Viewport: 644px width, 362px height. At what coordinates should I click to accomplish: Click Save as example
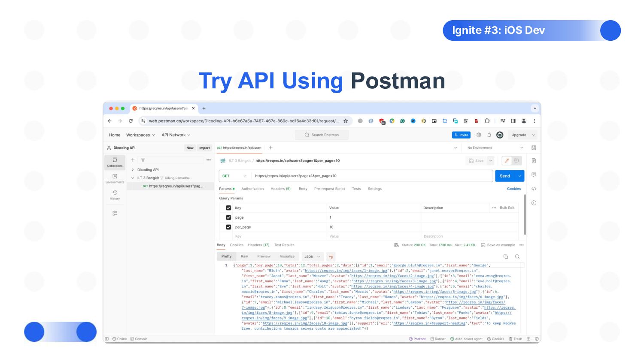498,245
